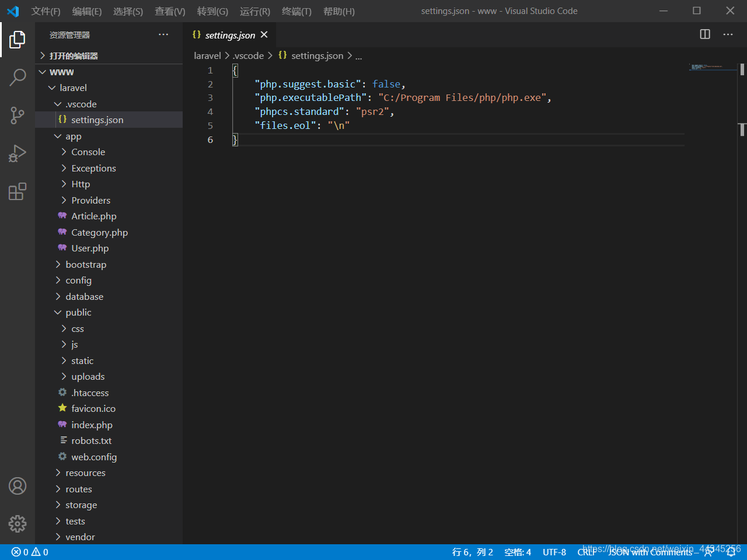Expand the resources folder
747x560 pixels.
pos(109,473)
